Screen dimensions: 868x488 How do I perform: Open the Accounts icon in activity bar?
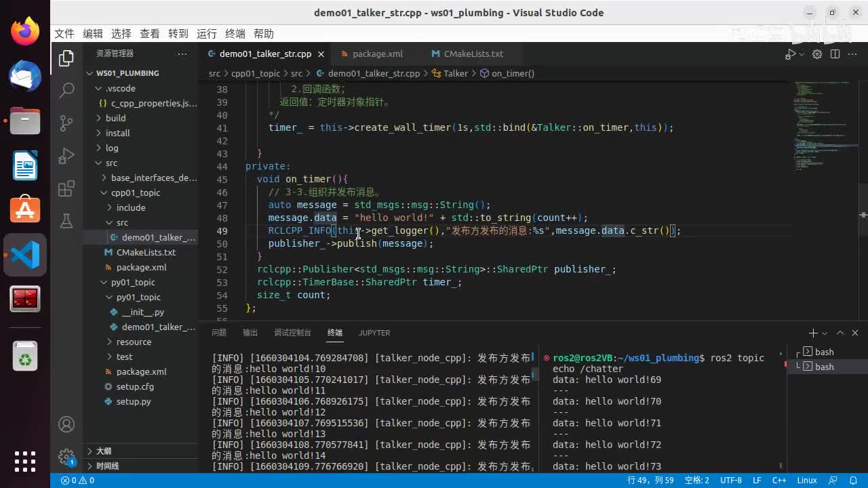pos(66,424)
